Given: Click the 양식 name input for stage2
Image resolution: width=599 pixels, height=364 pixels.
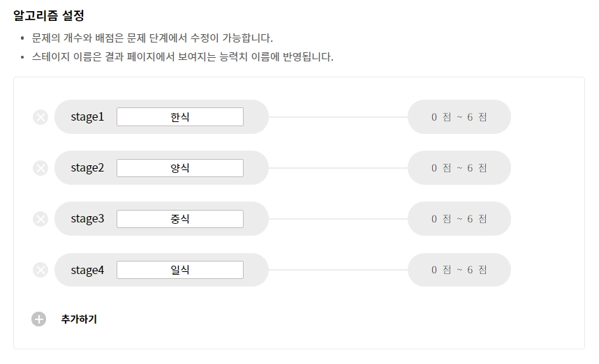Looking at the screenshot, I should click(x=180, y=168).
